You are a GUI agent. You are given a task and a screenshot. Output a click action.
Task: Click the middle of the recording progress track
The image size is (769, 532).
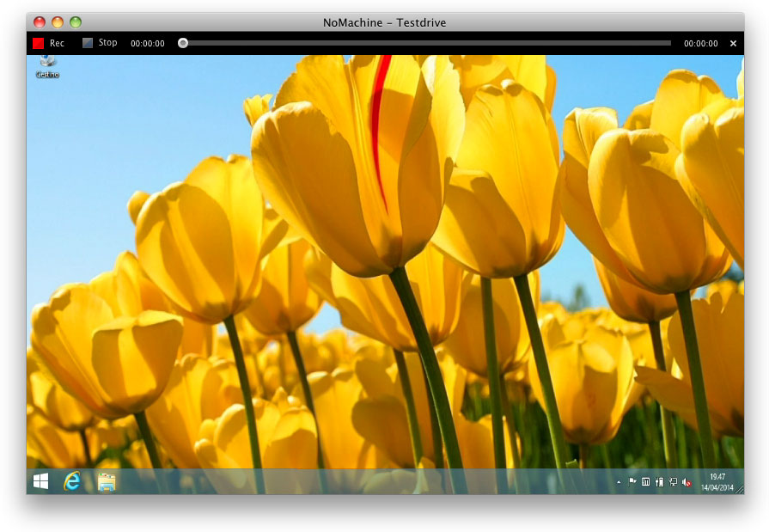pyautogui.click(x=427, y=43)
